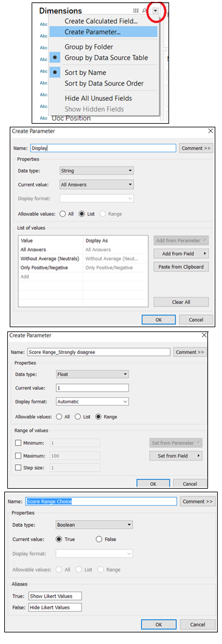
Task: Choose Hide All Unused Fields
Action: [x=98, y=98]
